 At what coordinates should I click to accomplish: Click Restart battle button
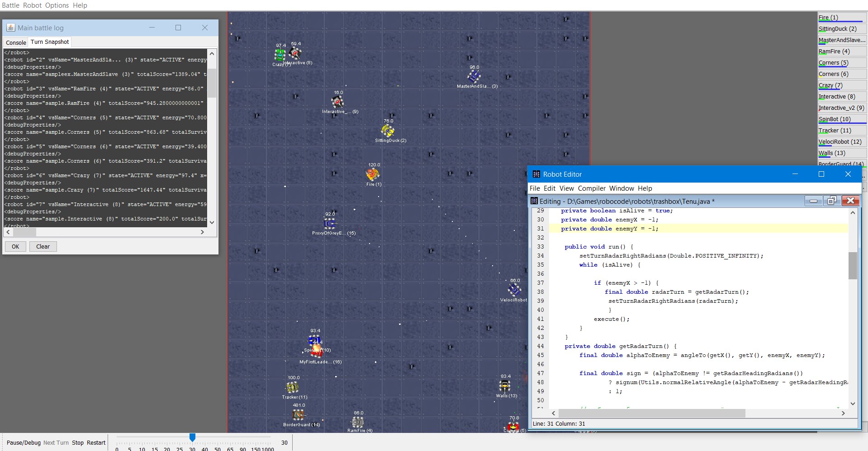(96, 442)
